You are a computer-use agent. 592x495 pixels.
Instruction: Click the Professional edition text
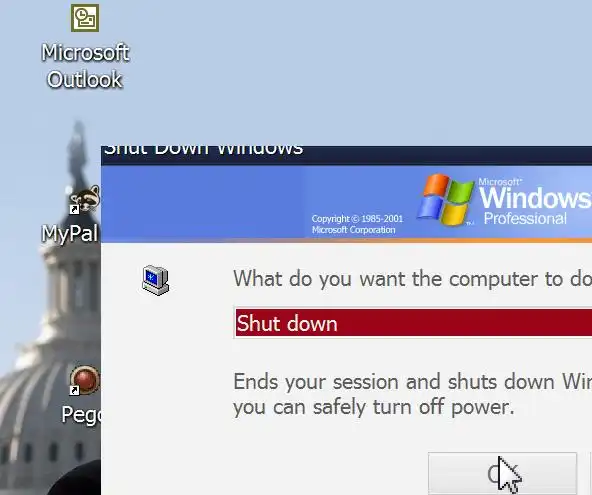(525, 219)
